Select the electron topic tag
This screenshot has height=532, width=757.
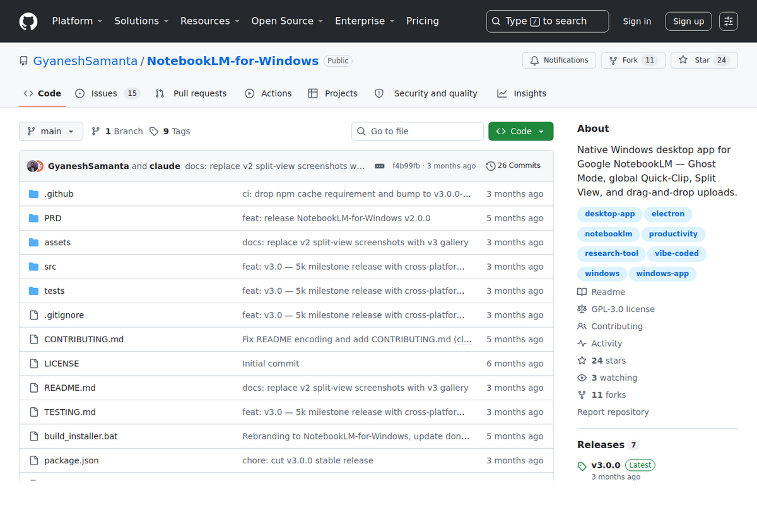tap(668, 214)
